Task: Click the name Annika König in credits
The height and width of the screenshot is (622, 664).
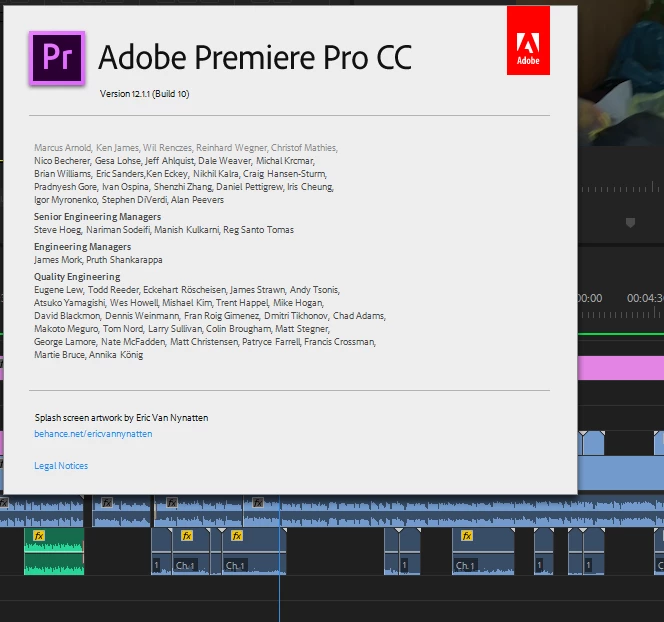Action: tap(116, 355)
